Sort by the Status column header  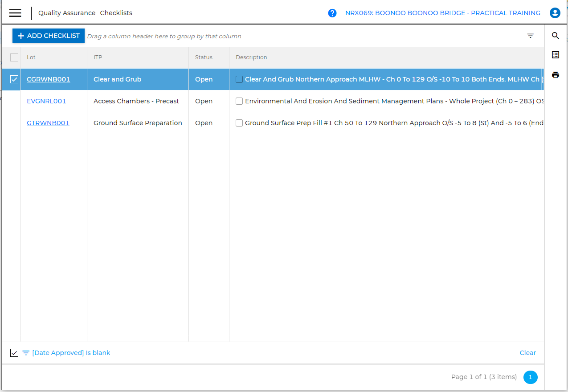click(204, 57)
